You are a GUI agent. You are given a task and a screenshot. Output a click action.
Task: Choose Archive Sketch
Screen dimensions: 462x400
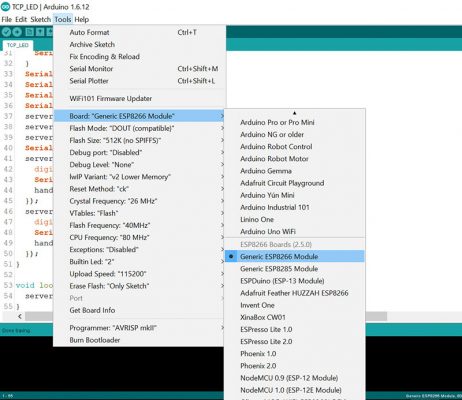pyautogui.click(x=139, y=44)
